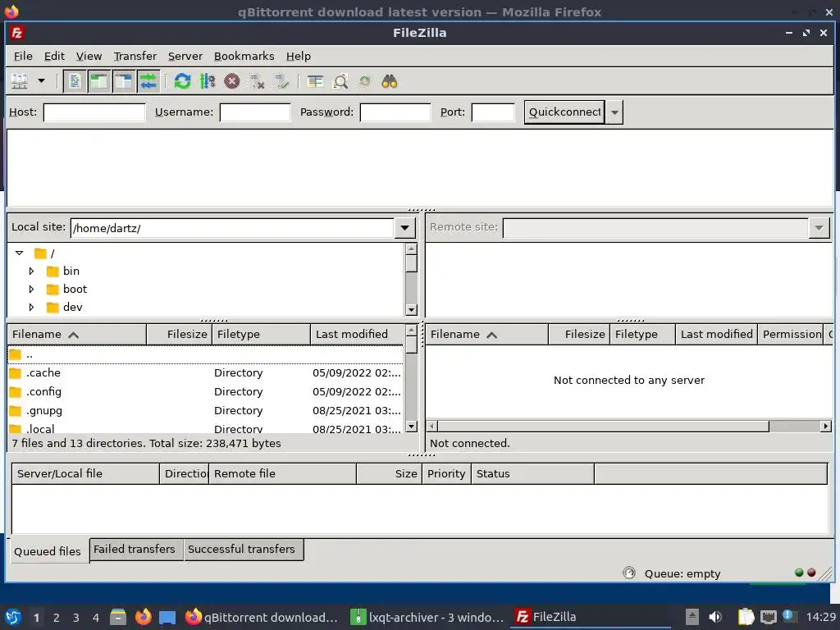Open the LXQt application menu
The width and height of the screenshot is (840, 630).
[x=13, y=617]
